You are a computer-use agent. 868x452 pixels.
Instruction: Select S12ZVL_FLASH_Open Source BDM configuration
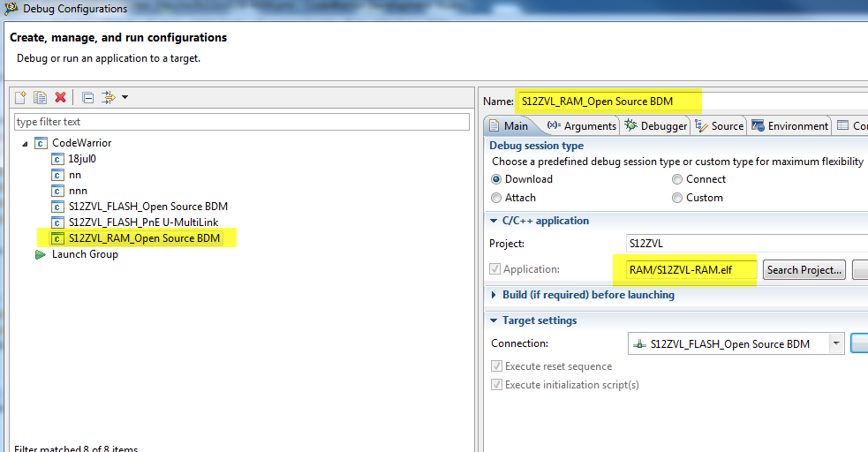point(148,207)
